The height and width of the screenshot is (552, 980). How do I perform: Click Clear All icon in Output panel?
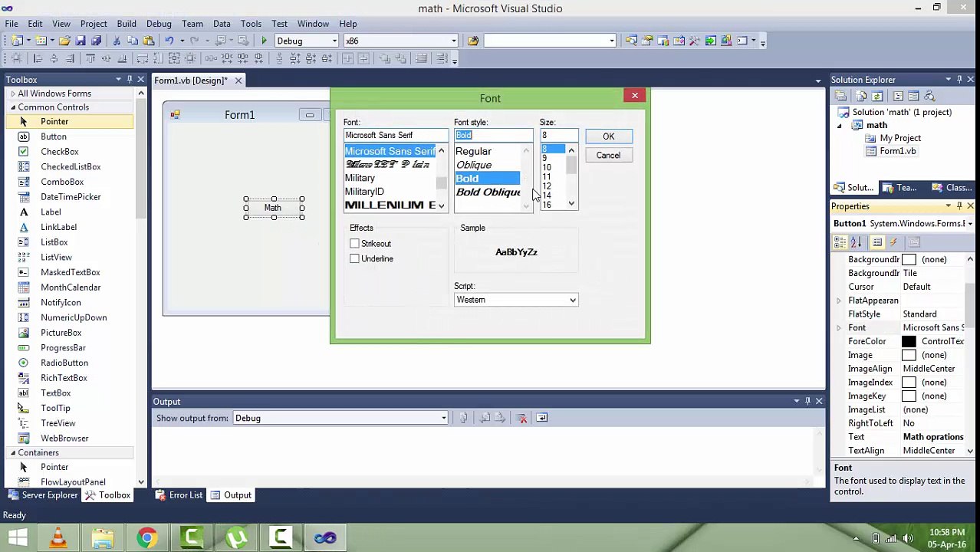coord(521,418)
